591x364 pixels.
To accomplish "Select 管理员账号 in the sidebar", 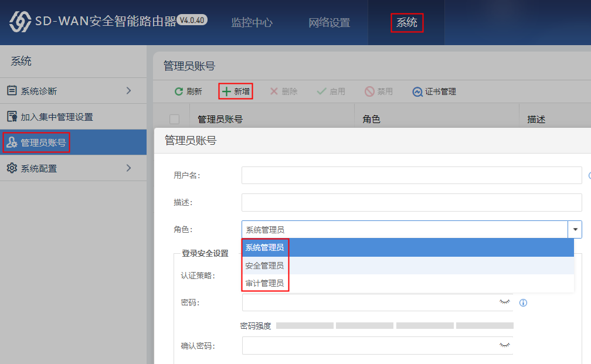I will click(43, 142).
